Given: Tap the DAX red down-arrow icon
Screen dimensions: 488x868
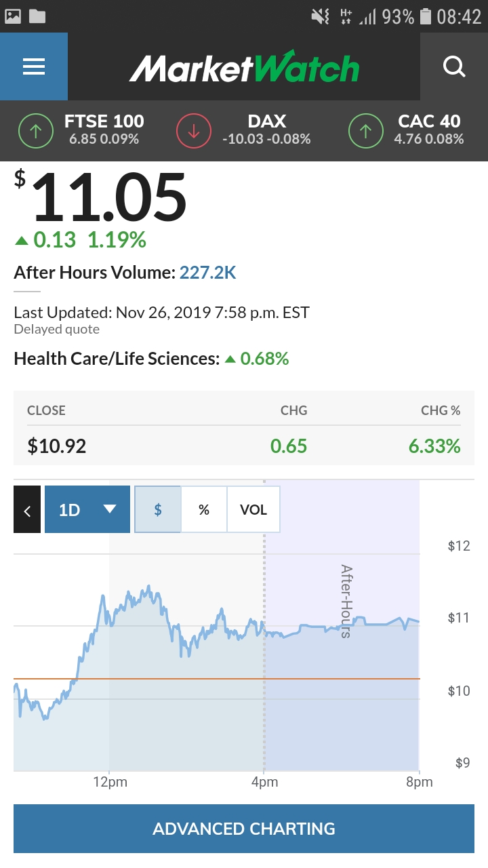Looking at the screenshot, I should pos(194,131).
